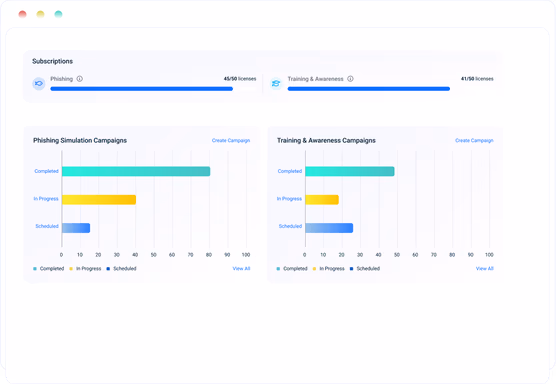556x384 pixels.
Task: Open View All under Phishing Simulation chart
Action: click(x=241, y=268)
